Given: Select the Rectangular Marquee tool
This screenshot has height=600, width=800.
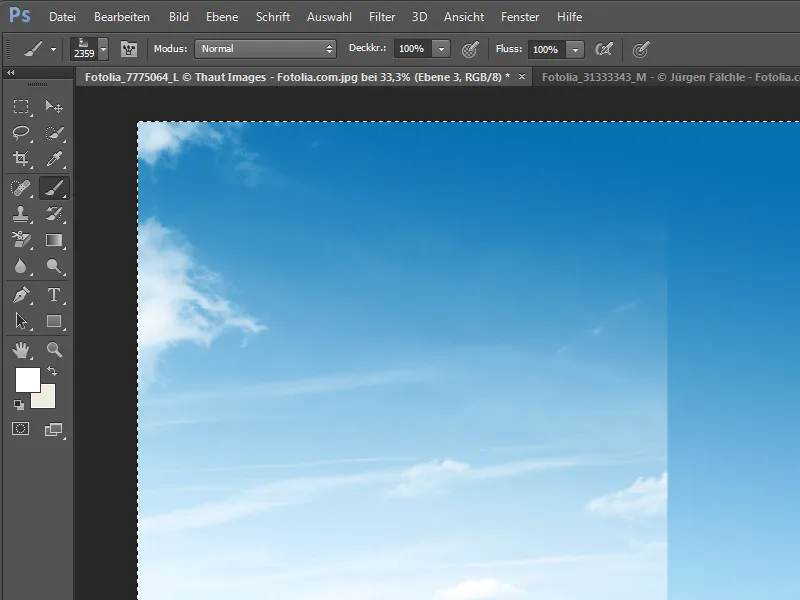Looking at the screenshot, I should (21, 107).
